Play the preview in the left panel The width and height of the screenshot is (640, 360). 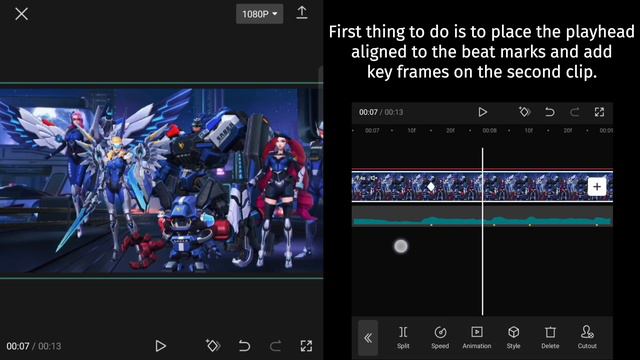(160, 346)
